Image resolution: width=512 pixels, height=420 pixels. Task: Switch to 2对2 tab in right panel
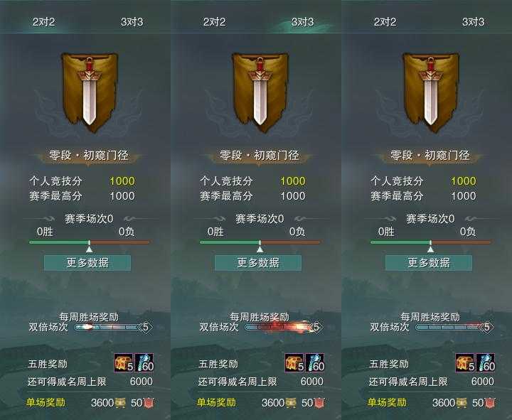pos(385,22)
